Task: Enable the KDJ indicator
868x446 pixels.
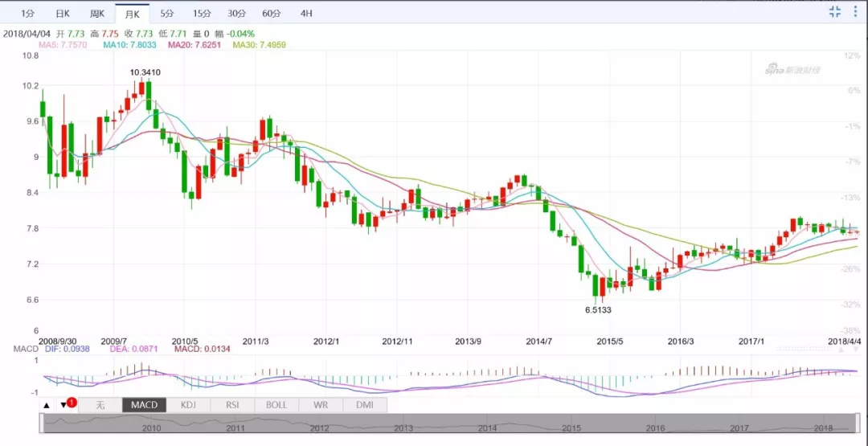Action: click(188, 405)
